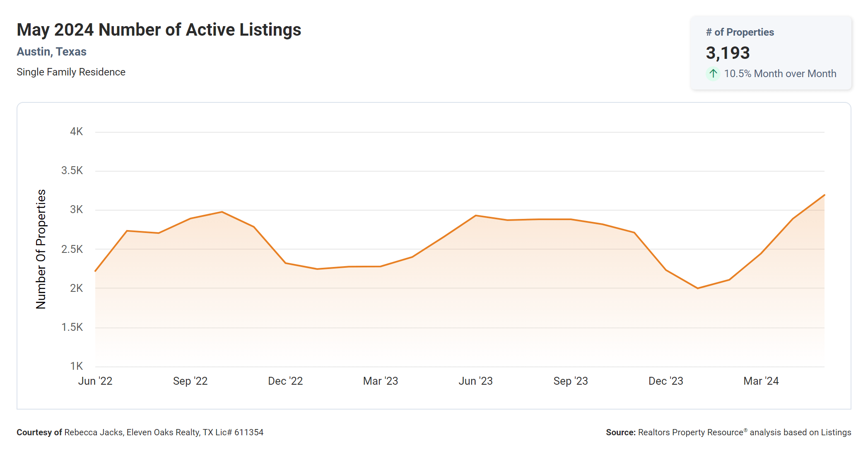
Task: Click the 2.5K y-axis label
Action: click(72, 249)
